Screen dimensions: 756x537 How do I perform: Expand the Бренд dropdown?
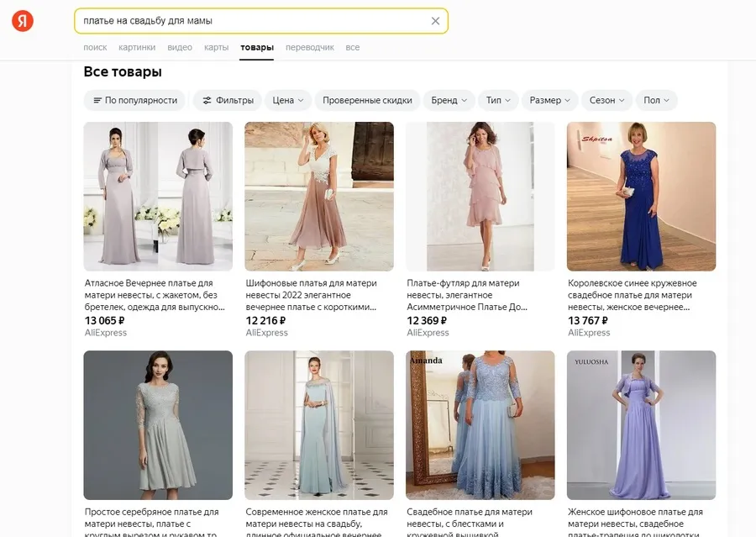[449, 100]
